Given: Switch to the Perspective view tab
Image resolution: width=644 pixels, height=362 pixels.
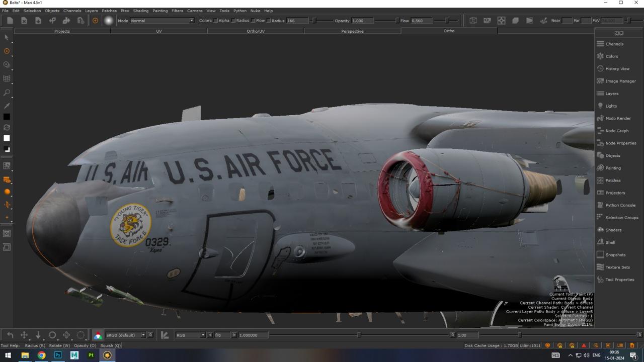Looking at the screenshot, I should (x=352, y=31).
